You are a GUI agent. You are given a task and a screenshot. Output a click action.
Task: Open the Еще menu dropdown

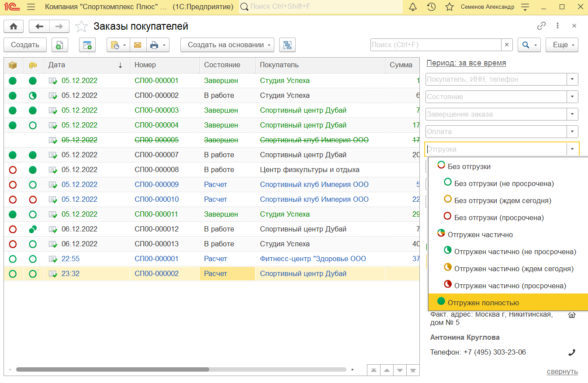coord(562,45)
